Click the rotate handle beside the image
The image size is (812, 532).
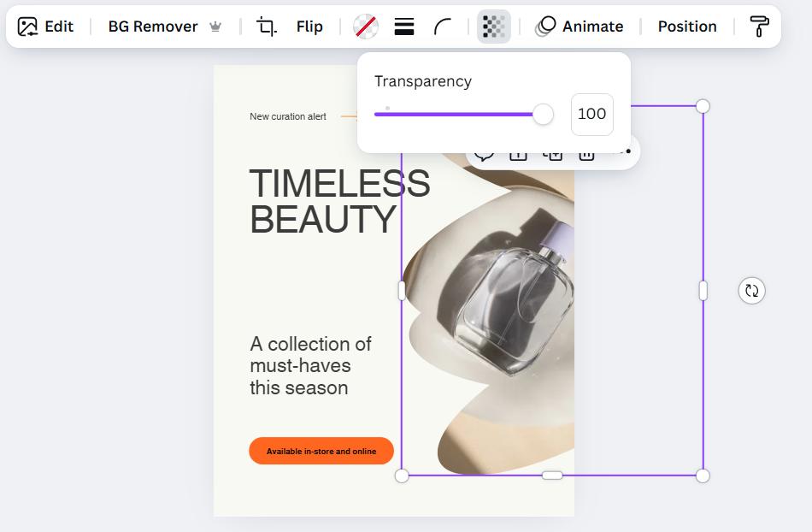click(751, 291)
